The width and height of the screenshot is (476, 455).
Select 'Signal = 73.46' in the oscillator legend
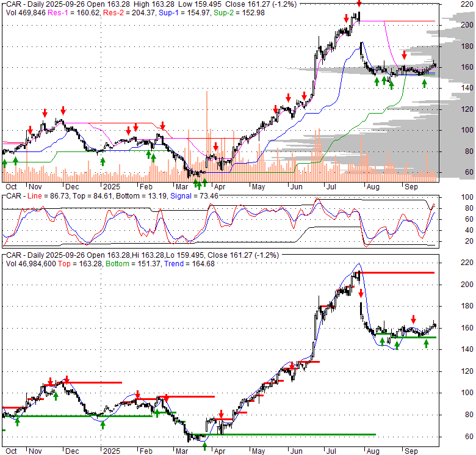[x=194, y=196]
